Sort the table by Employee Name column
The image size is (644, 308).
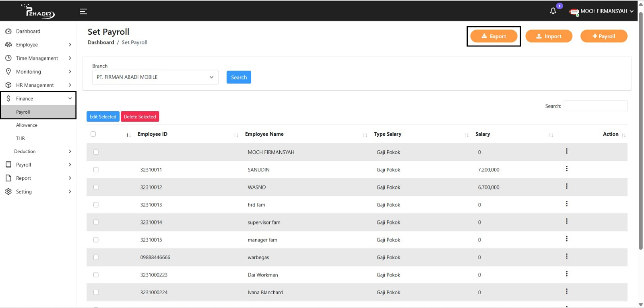point(264,134)
